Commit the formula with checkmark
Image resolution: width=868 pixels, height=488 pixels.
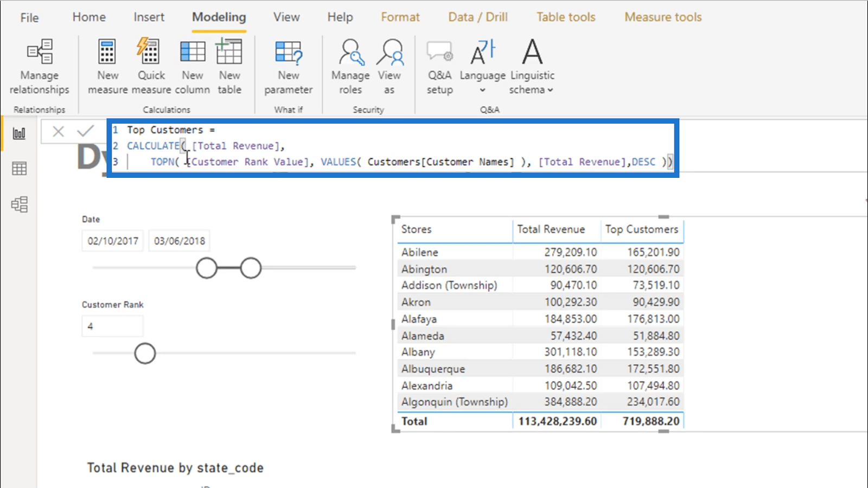[86, 131]
